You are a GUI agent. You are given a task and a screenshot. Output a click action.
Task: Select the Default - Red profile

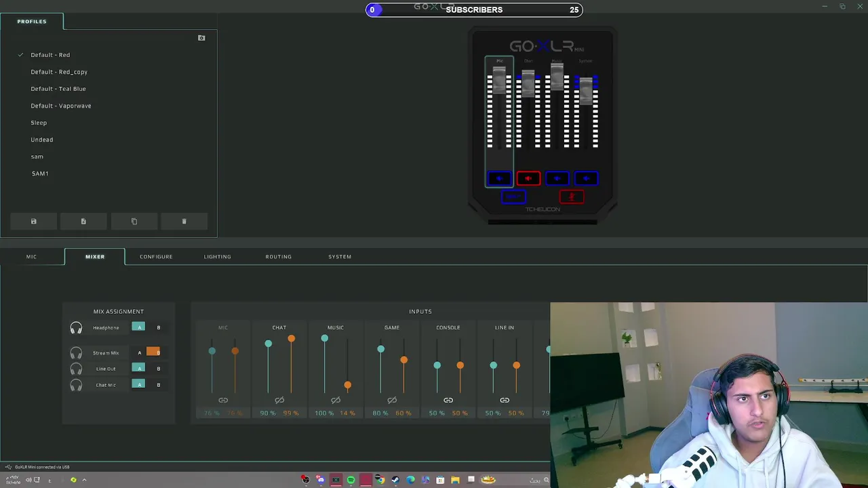coord(50,55)
